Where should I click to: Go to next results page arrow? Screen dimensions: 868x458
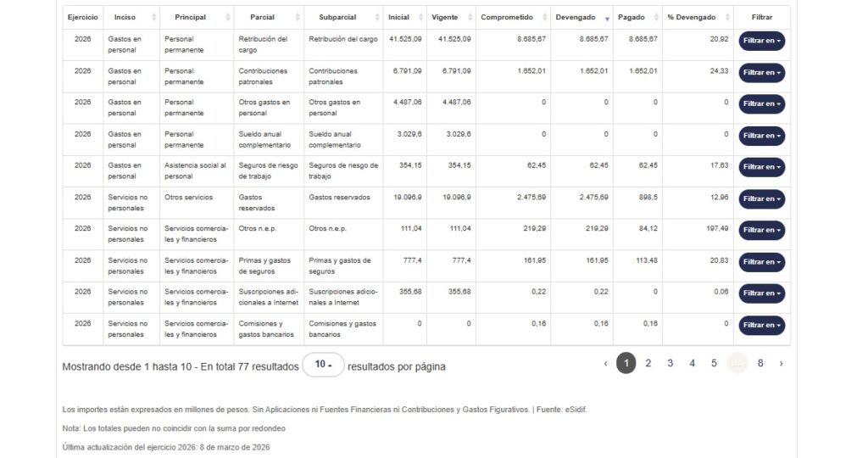[781, 363]
